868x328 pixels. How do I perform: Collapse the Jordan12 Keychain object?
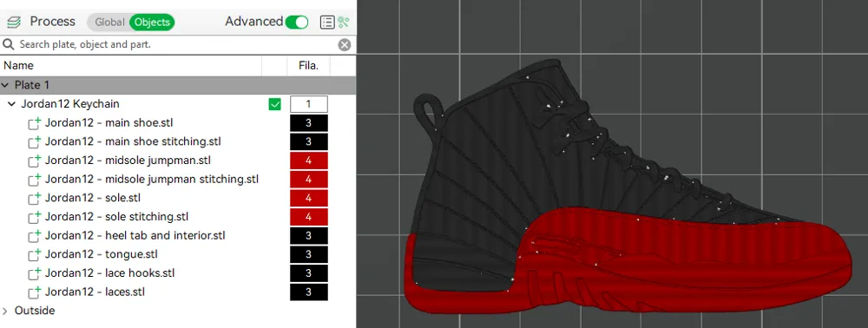click(x=11, y=104)
